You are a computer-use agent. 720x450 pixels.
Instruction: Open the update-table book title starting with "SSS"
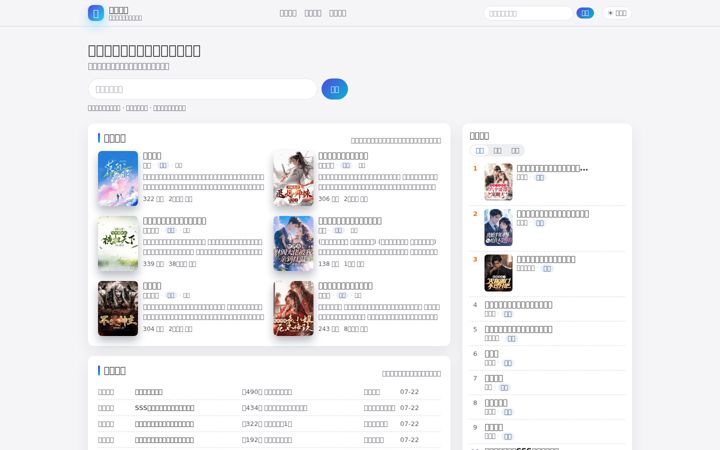164,408
